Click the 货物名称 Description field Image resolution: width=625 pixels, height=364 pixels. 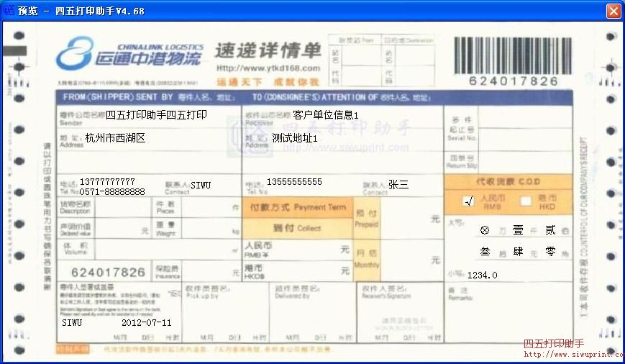pyautogui.click(x=123, y=208)
